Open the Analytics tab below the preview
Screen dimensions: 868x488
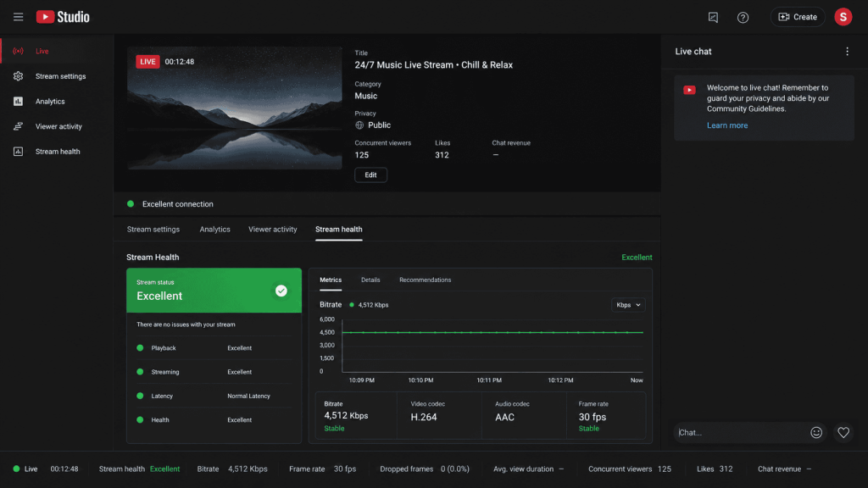point(214,229)
